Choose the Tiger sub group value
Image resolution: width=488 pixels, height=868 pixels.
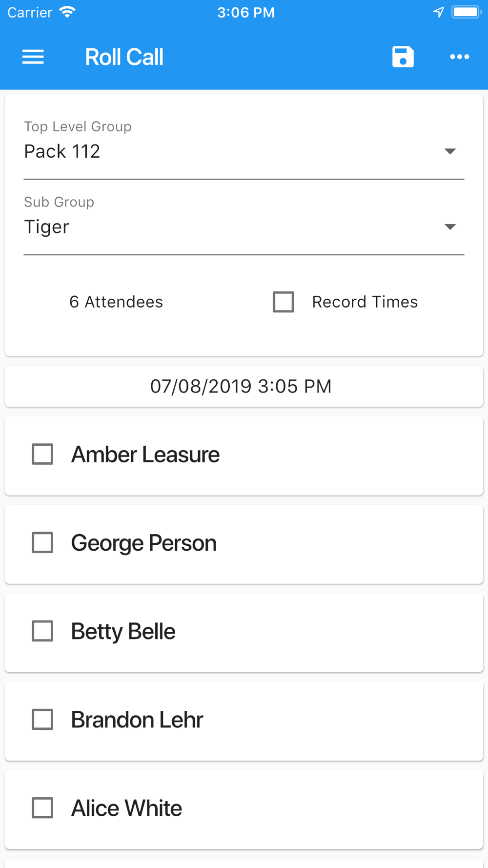(x=244, y=227)
